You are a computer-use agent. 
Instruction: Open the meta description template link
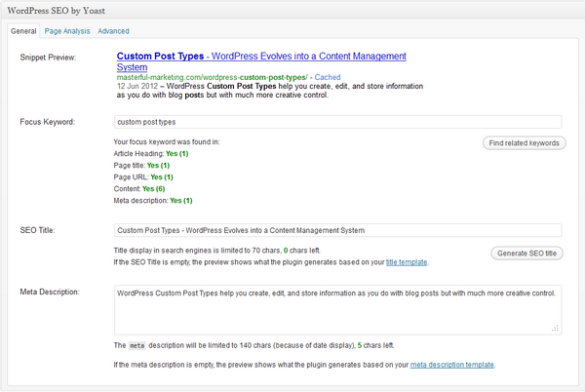point(451,365)
